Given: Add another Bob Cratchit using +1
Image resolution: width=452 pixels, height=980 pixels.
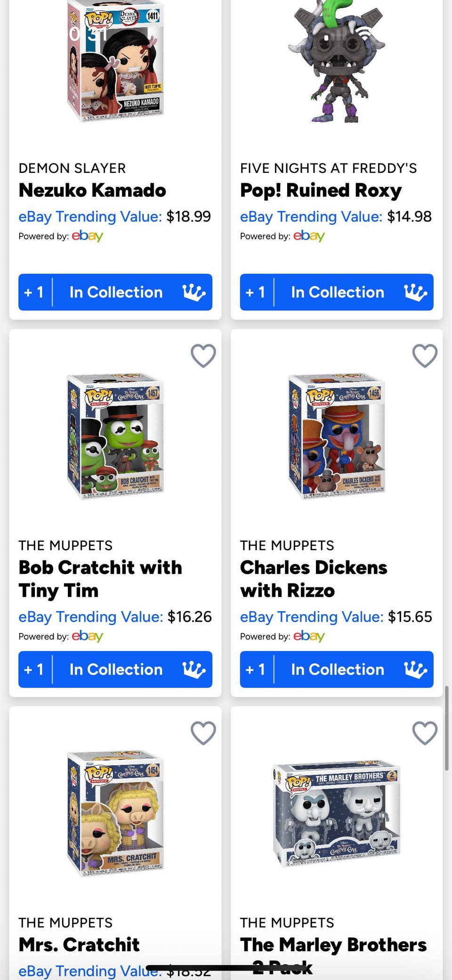Looking at the screenshot, I should point(34,670).
